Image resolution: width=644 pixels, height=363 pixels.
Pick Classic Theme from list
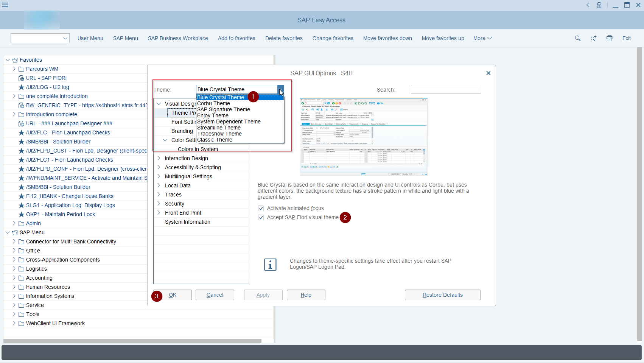(240, 140)
